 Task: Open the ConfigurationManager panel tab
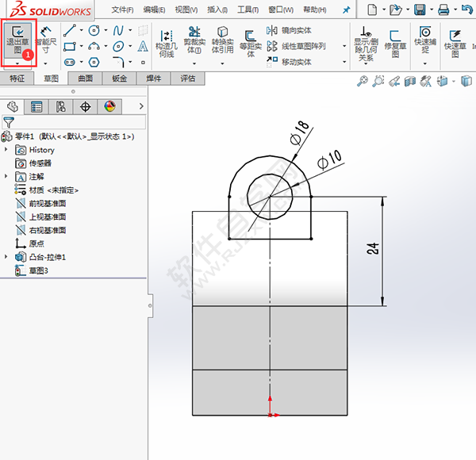point(61,107)
